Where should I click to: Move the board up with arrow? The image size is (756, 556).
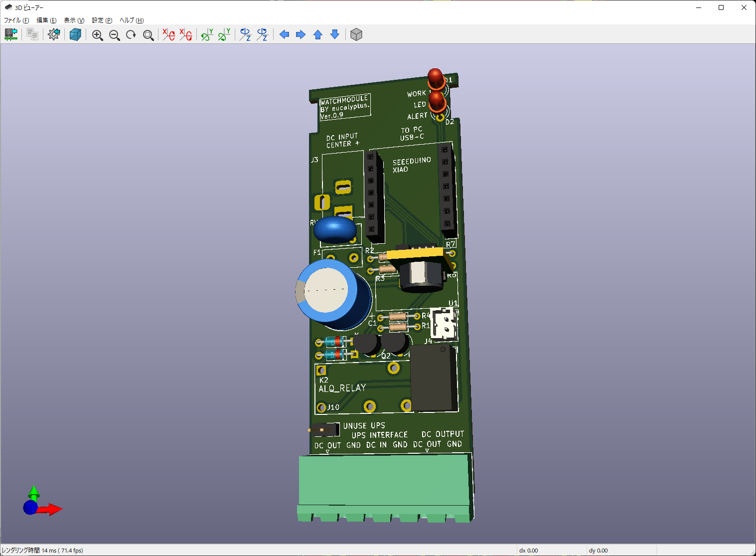318,34
